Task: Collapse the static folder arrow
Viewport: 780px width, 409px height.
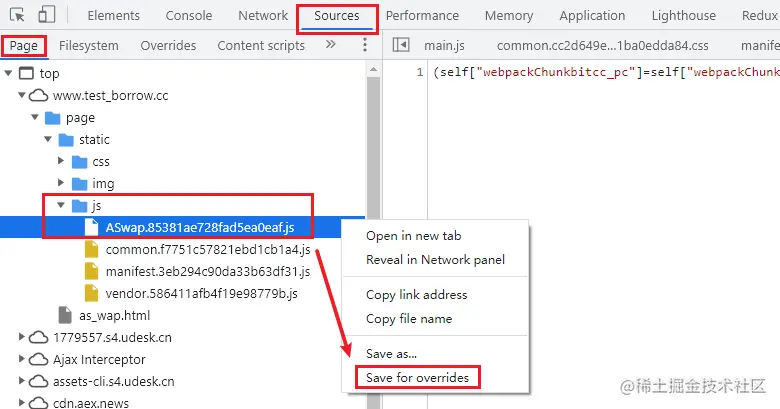Action: pos(48,139)
